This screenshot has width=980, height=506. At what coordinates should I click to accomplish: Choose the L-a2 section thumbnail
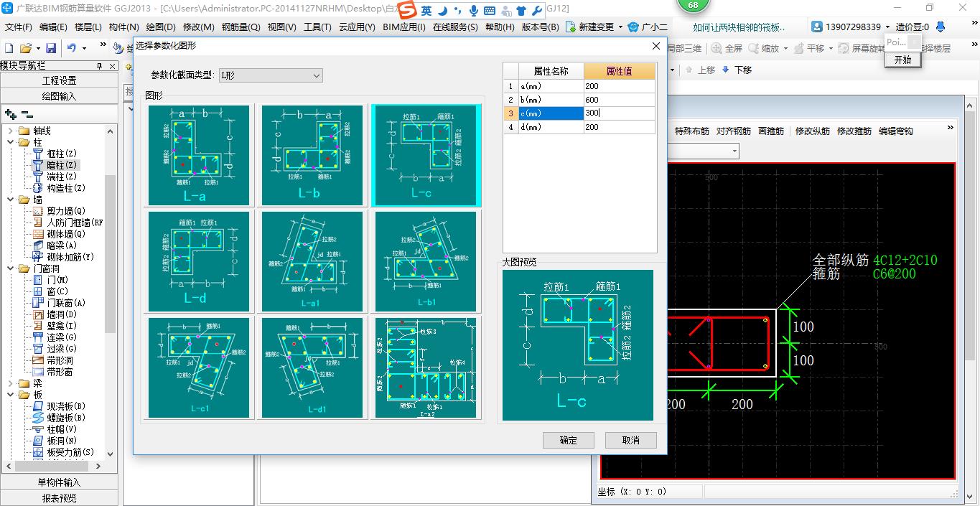click(x=426, y=367)
